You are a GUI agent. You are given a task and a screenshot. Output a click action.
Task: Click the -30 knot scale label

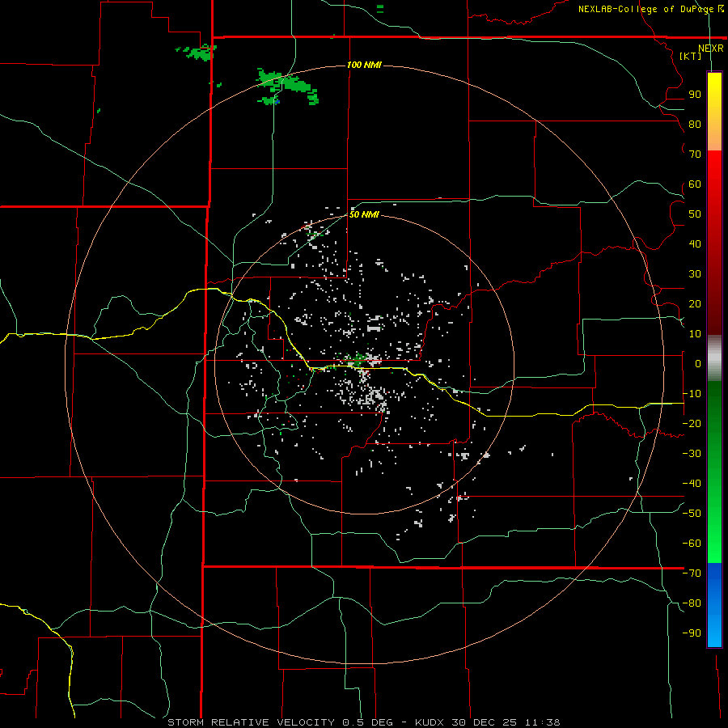tap(692, 454)
